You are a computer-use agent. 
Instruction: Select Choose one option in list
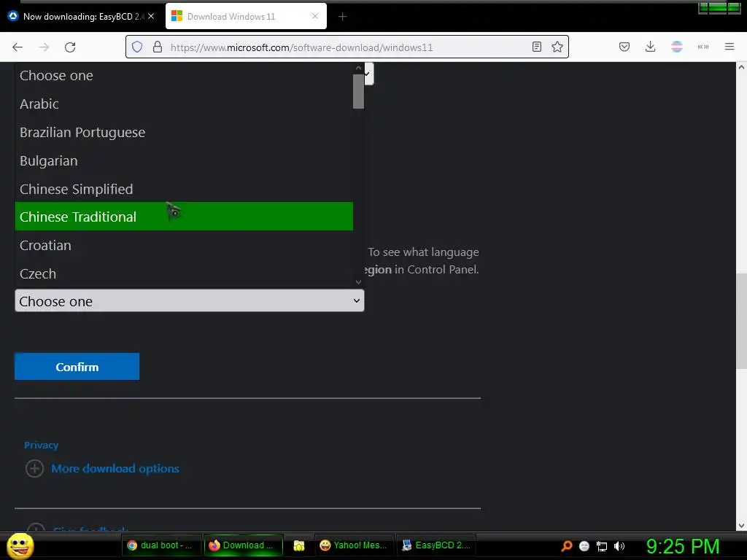point(184,76)
